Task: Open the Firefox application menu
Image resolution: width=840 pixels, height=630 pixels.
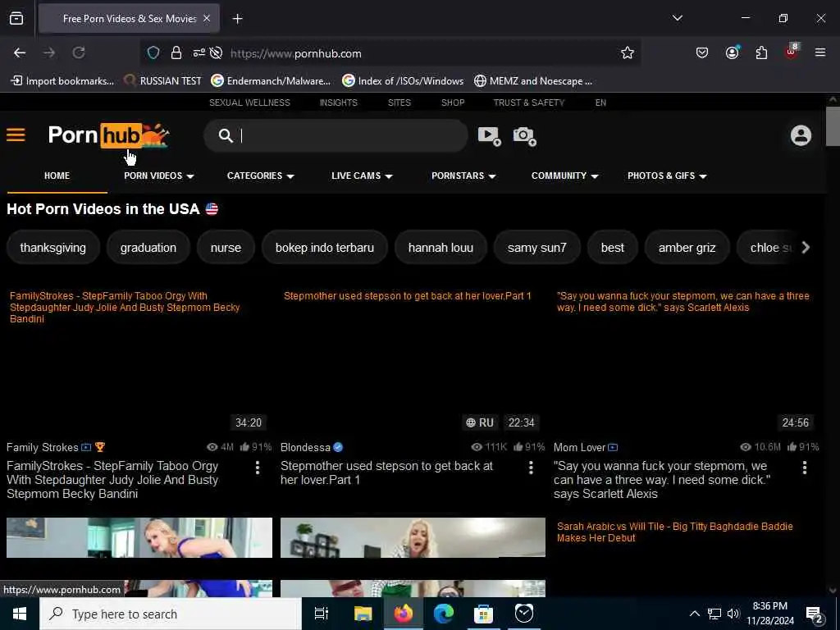Action: (x=820, y=52)
